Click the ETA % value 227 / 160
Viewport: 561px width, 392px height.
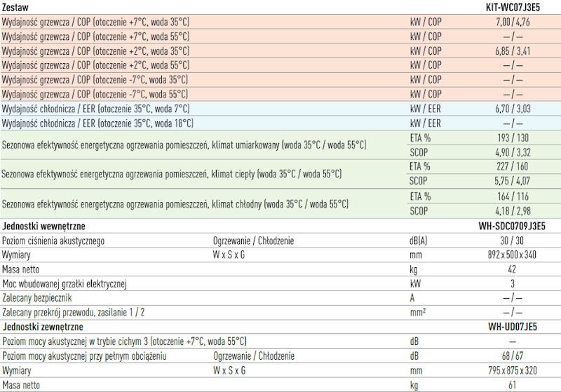coord(513,166)
